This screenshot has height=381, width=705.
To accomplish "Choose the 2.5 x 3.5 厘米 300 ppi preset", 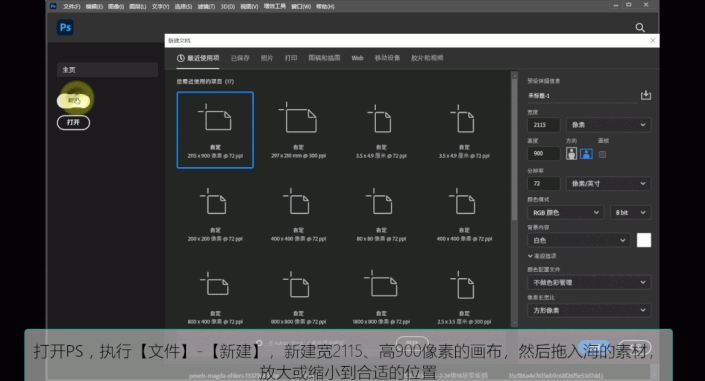I will point(464,297).
